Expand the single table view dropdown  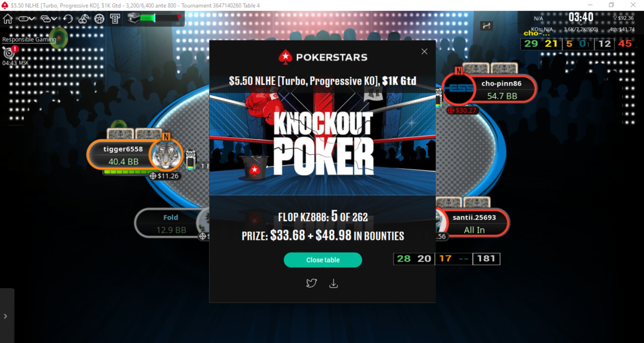[26, 19]
